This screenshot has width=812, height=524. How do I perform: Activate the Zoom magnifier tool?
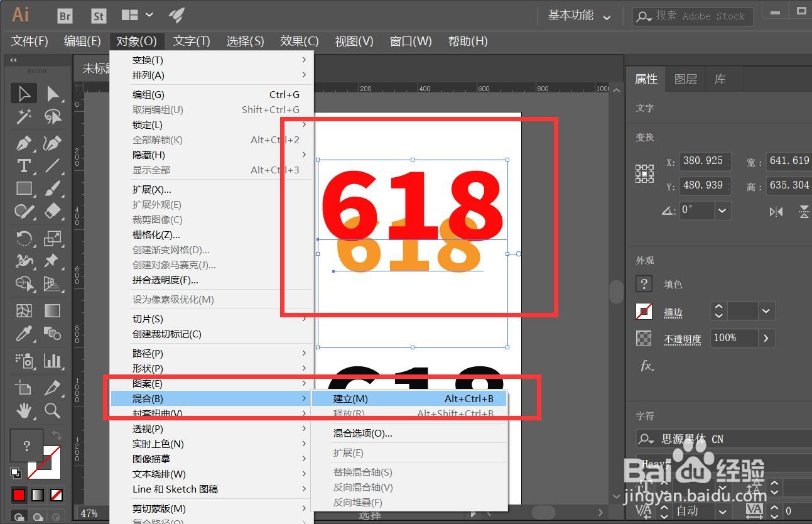pyautogui.click(x=52, y=411)
